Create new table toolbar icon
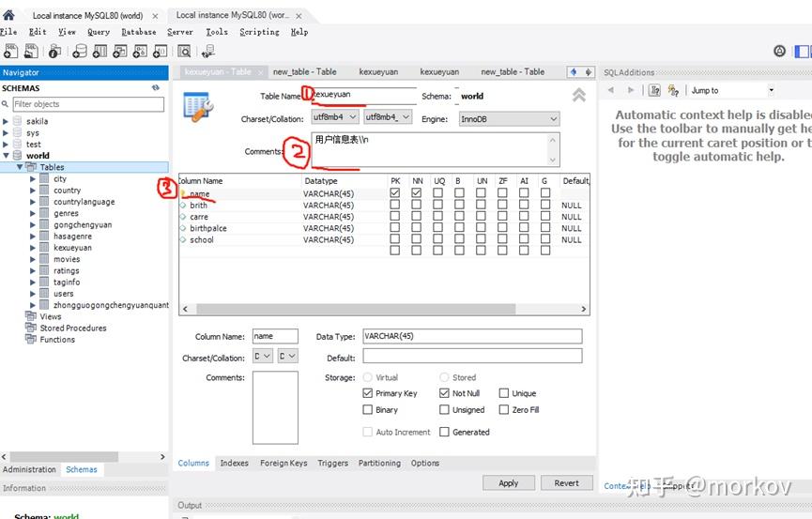This screenshot has width=812, height=519. point(100,51)
